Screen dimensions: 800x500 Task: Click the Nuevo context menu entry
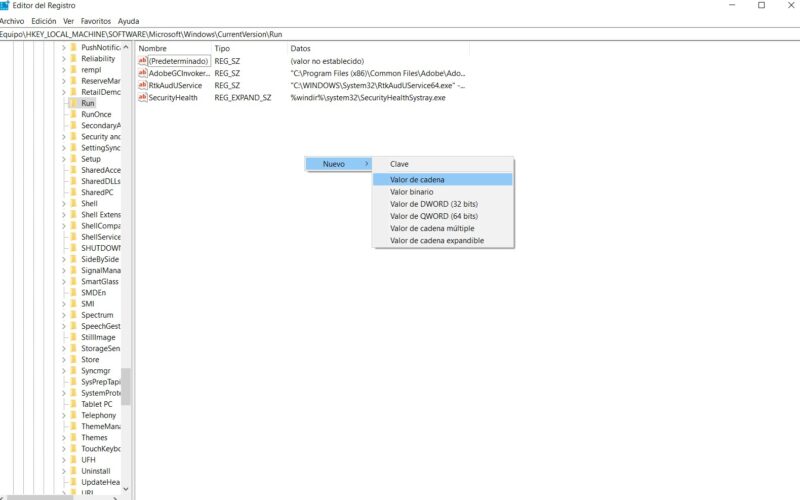(x=338, y=164)
